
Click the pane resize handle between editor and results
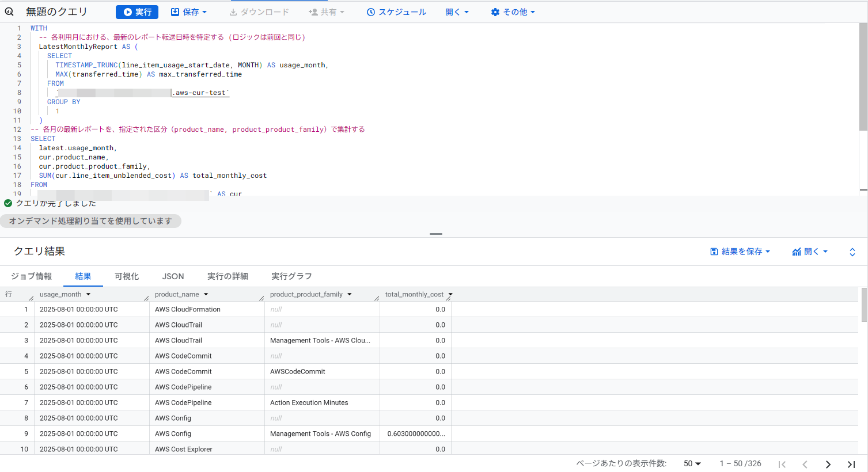pos(435,234)
